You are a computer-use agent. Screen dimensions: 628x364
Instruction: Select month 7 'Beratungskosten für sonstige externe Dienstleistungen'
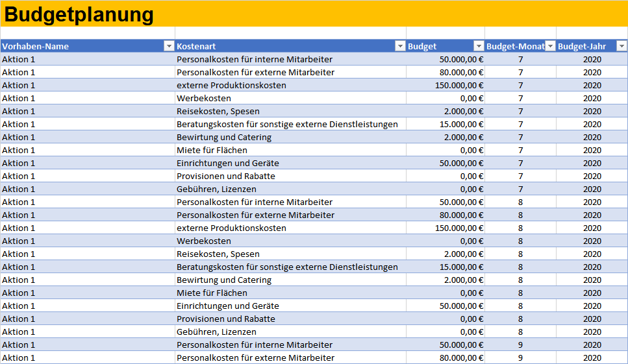290,125
